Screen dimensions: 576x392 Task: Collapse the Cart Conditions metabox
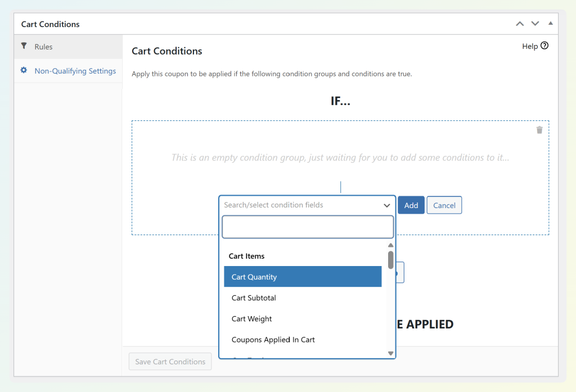[x=550, y=24]
